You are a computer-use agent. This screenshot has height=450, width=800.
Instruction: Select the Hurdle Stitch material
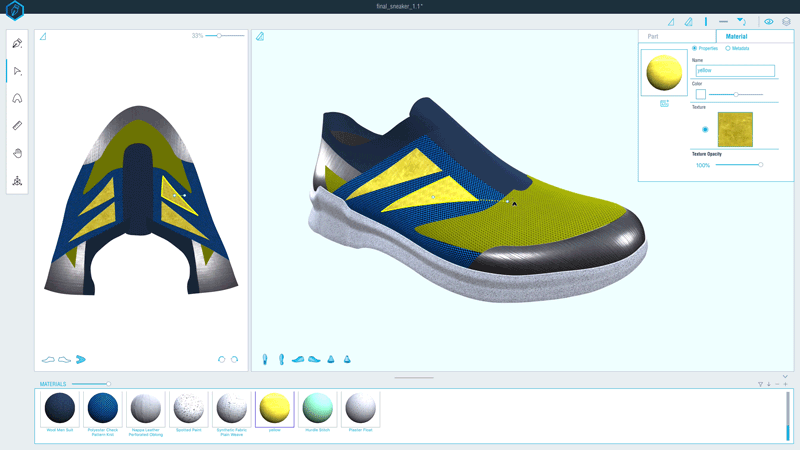point(317,408)
